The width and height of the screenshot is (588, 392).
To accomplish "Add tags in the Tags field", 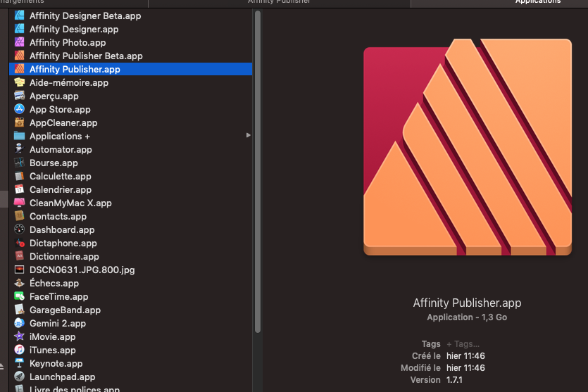I will [463, 344].
